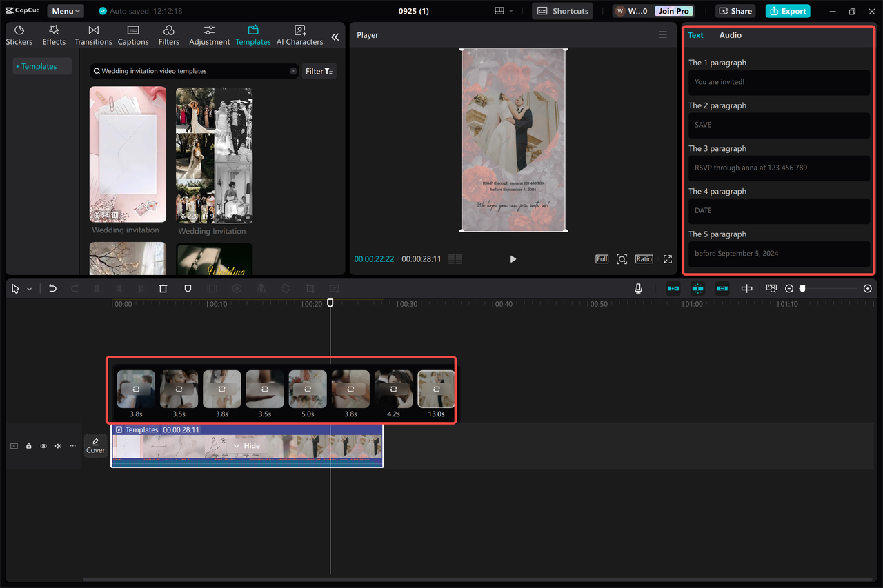Hide the Templates track with the eye icon
The height and width of the screenshot is (588, 883).
pyautogui.click(x=43, y=446)
